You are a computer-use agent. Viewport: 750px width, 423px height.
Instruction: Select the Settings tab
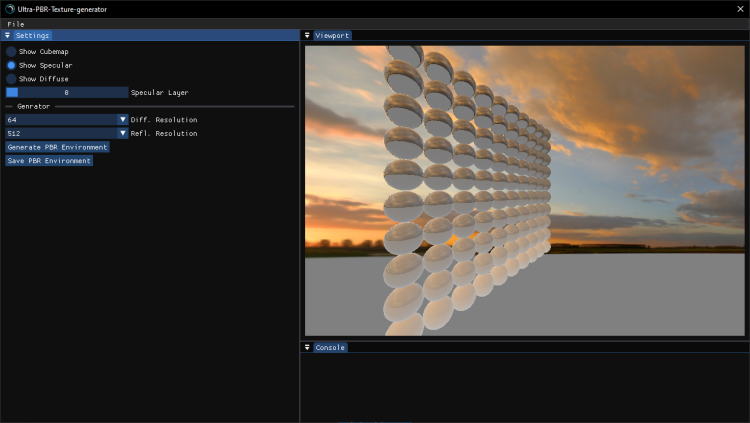(32, 35)
